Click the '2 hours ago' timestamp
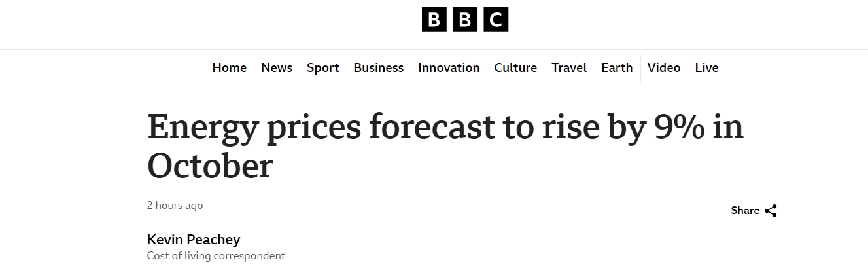Screen dimensions: 868x273 175,206
